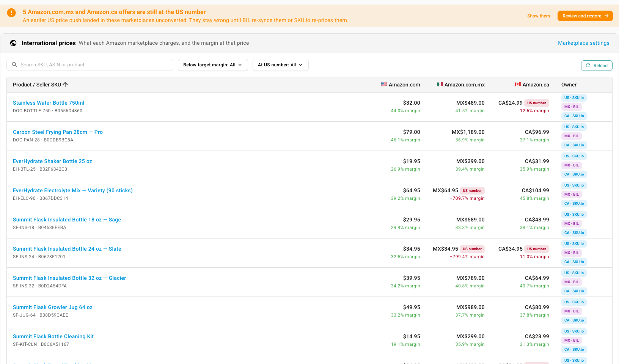The width and height of the screenshot is (619, 364).
Task: Click the MX$399.00 price
Action: (470, 161)
